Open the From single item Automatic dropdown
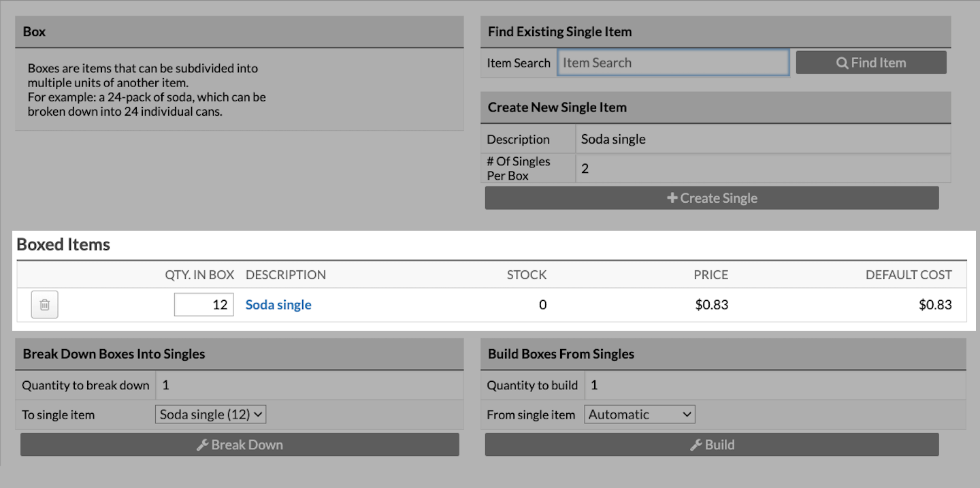980x488 pixels. tap(639, 414)
